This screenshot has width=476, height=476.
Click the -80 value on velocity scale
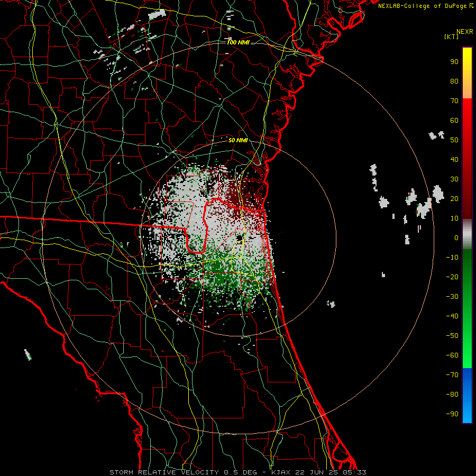coord(452,395)
